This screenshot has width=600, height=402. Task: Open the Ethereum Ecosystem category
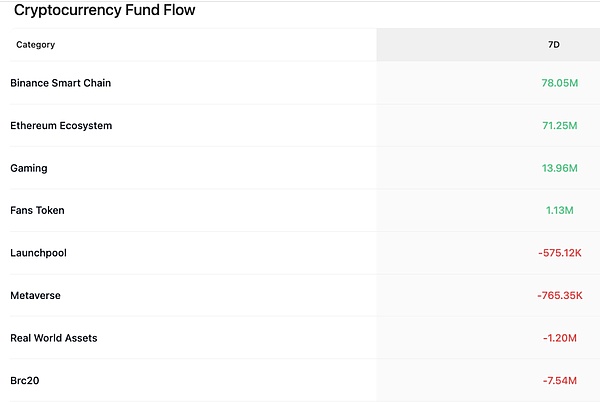pyautogui.click(x=61, y=126)
